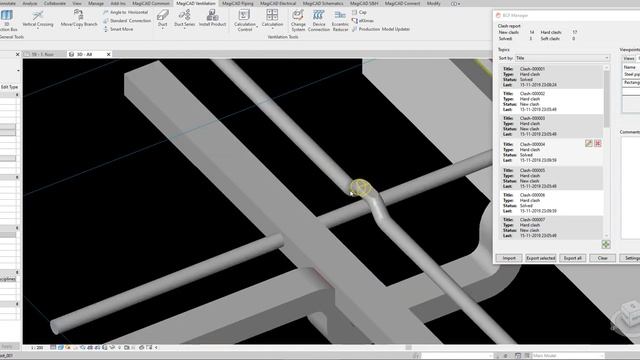Click the horizontal view scrollbar thumb

tap(408, 348)
